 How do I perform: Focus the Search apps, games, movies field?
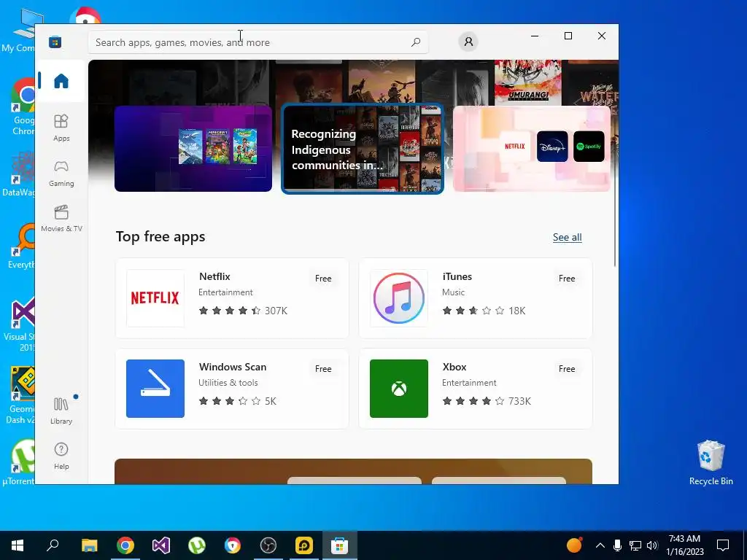pyautogui.click(x=258, y=42)
